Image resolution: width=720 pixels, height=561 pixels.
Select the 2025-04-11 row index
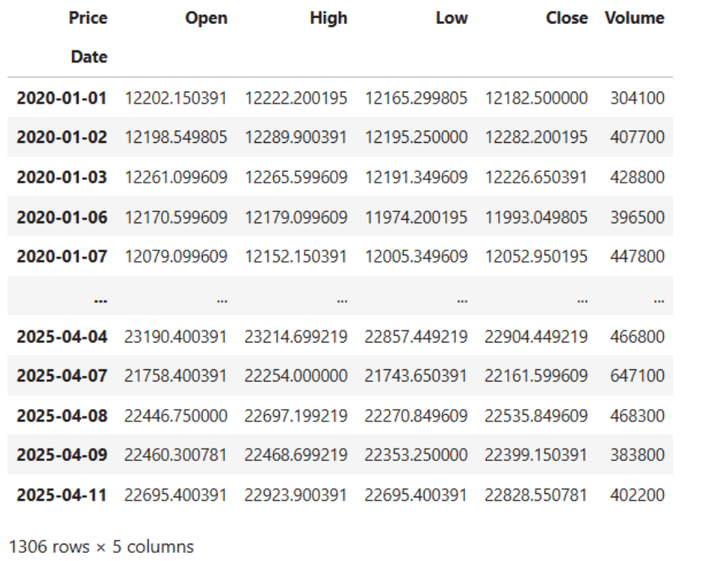[x=62, y=495]
